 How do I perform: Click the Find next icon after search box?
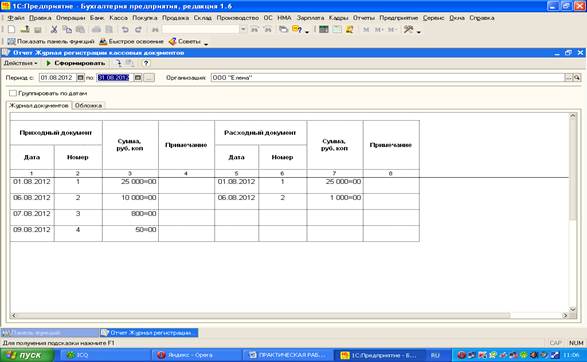[x=255, y=29]
